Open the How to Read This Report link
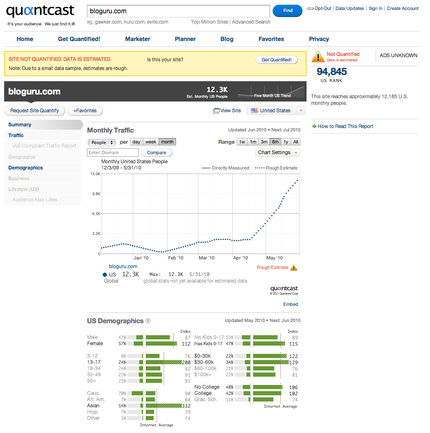The width and height of the screenshot is (430, 433). [345, 126]
